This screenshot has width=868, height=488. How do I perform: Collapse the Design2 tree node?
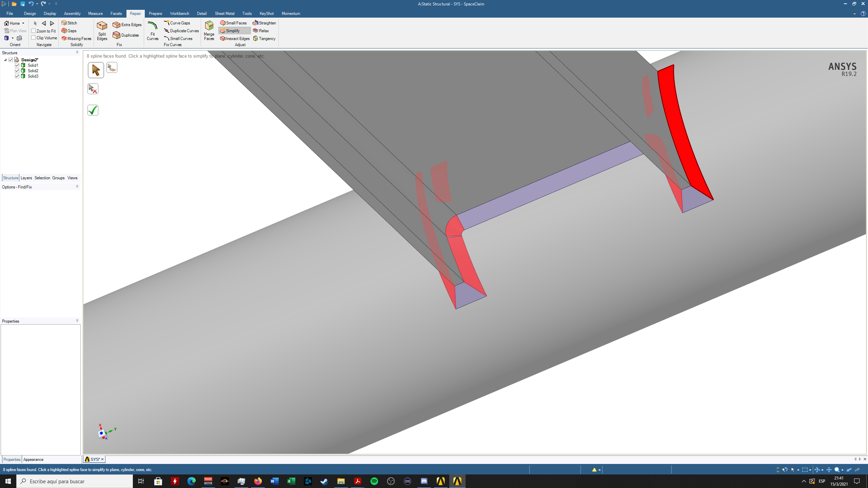click(x=5, y=60)
